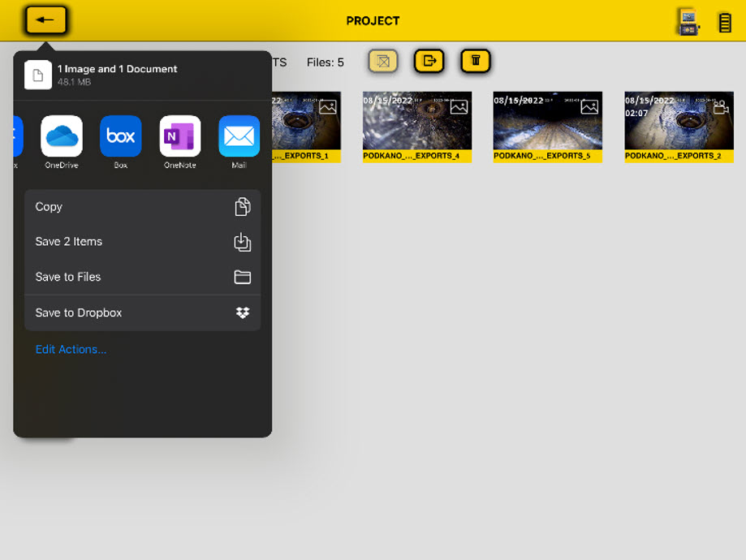Share via Mail app

239,142
